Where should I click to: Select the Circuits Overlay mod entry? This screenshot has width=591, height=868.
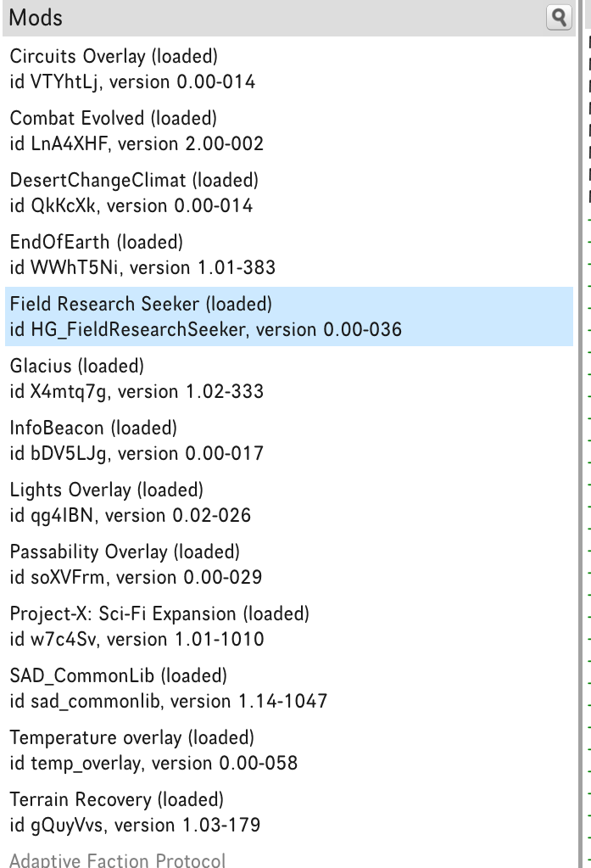[x=114, y=57]
